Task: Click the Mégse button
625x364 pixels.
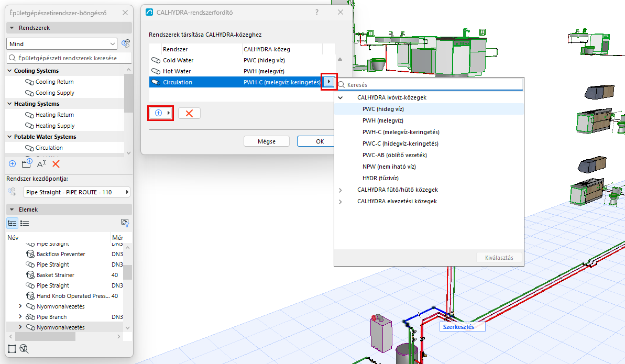Action: tap(267, 141)
